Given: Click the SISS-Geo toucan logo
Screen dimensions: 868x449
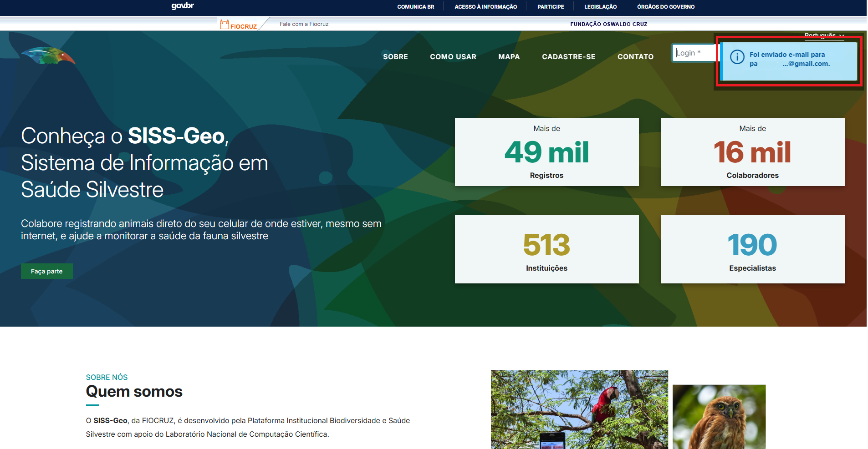Looking at the screenshot, I should click(48, 56).
